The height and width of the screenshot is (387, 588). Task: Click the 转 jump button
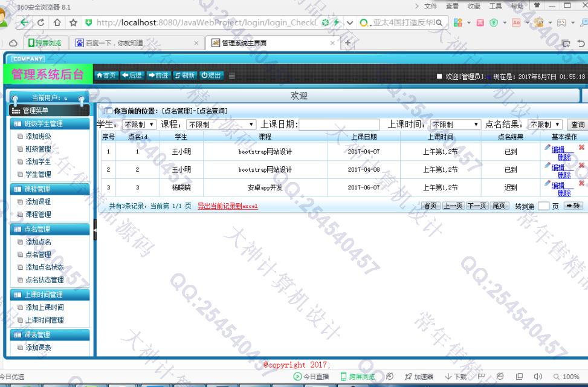pyautogui.click(x=573, y=206)
